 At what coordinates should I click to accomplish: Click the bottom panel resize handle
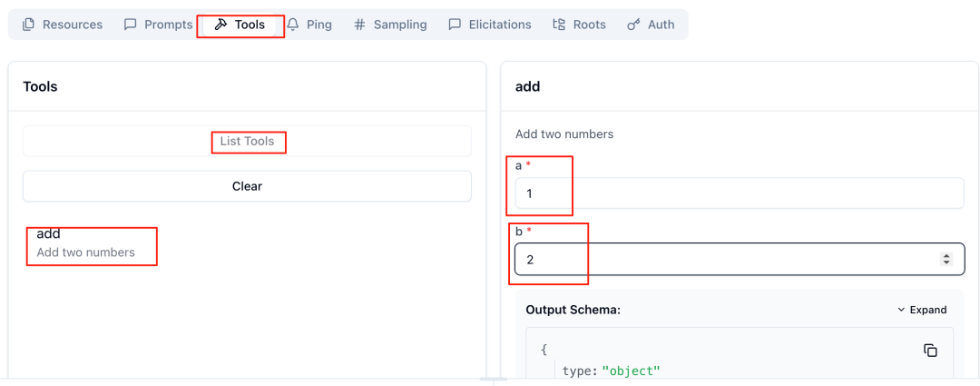tap(494, 379)
